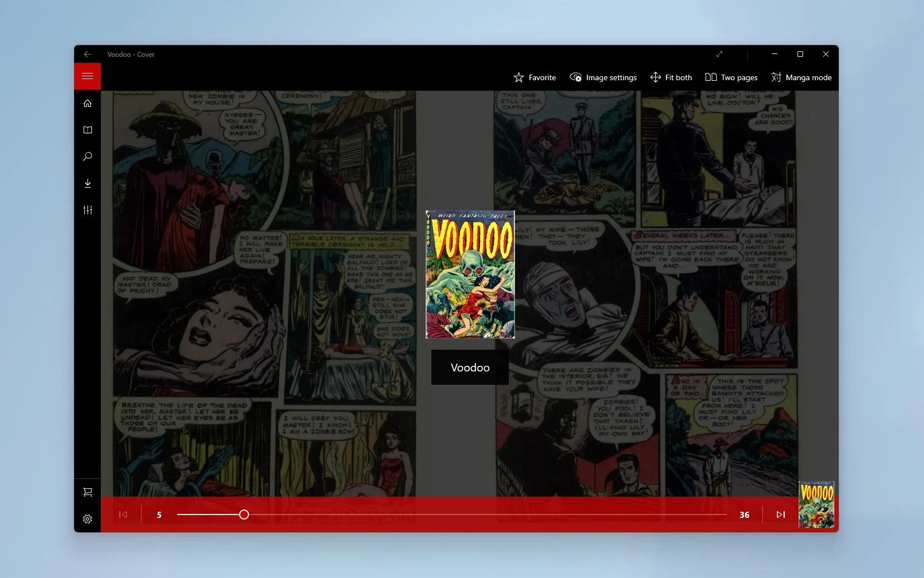Maximize the comic reader window

pos(800,54)
